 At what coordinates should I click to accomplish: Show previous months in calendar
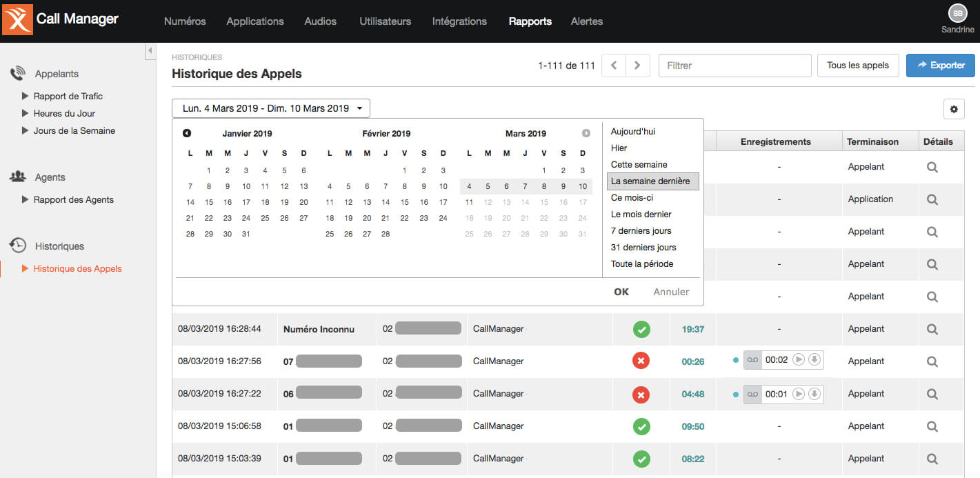[187, 133]
